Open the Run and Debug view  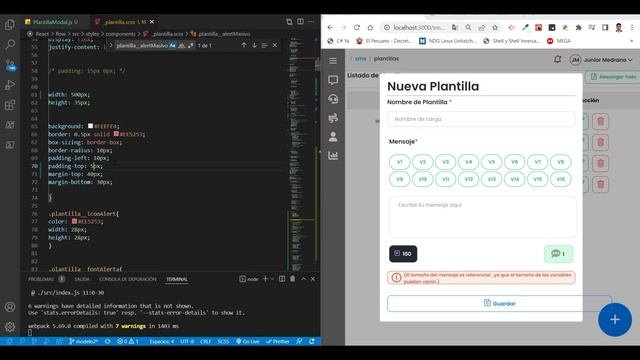[x=10, y=85]
